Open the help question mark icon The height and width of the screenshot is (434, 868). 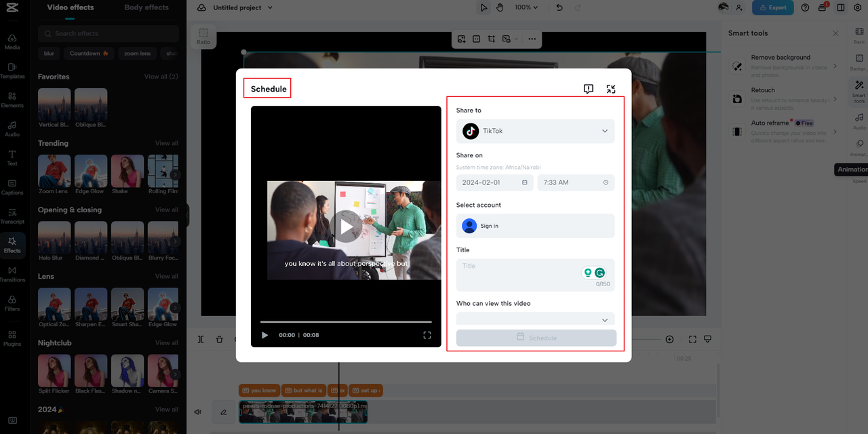pos(805,7)
